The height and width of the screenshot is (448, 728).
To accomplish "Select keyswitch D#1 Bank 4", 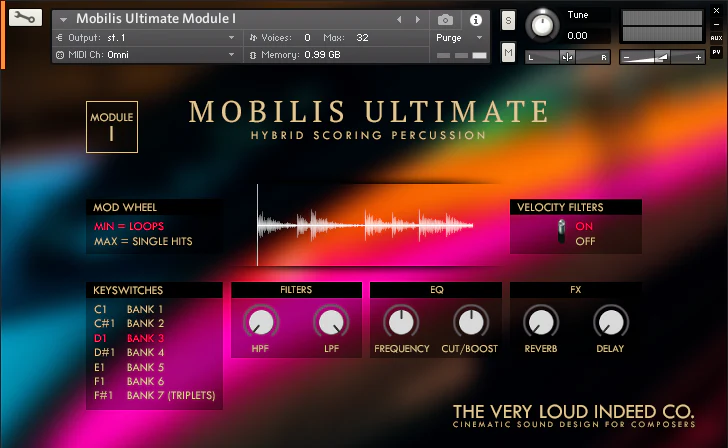I will tap(129, 352).
